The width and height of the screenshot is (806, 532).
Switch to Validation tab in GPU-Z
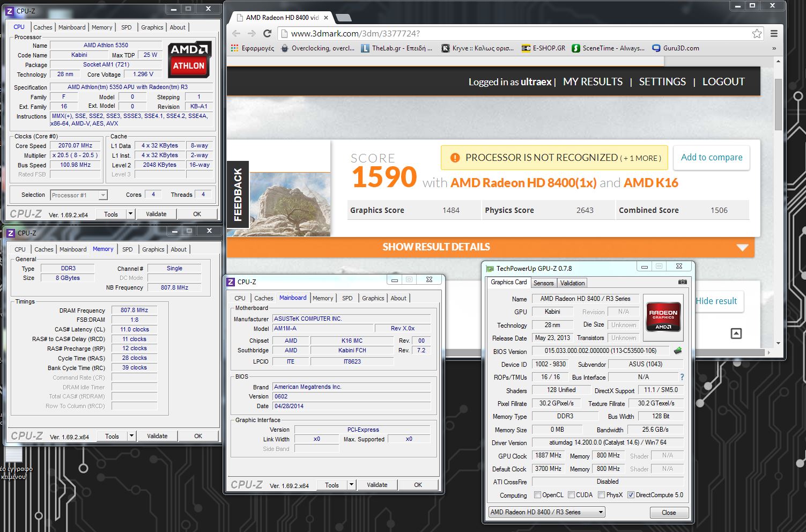(x=572, y=283)
